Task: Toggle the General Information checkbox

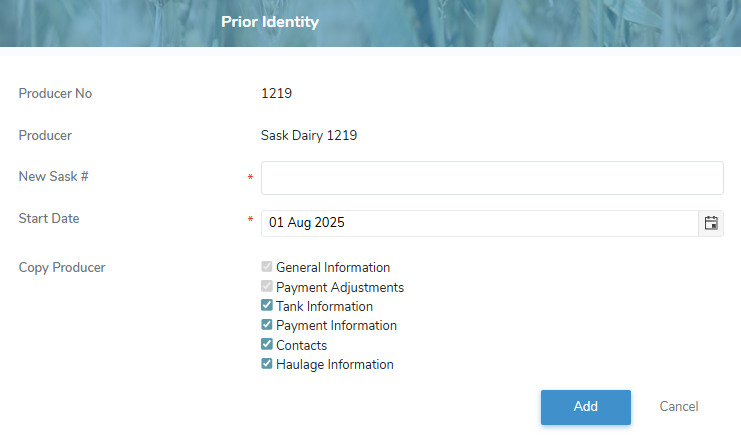Action: [267, 267]
